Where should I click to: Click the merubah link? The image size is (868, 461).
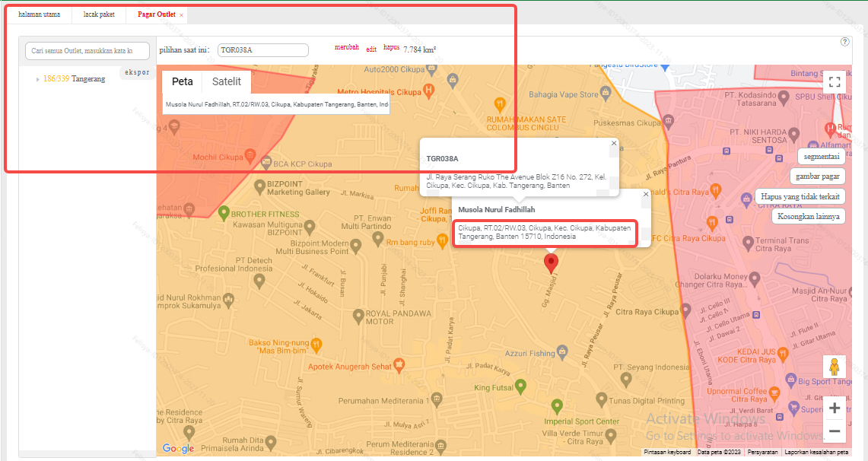(347, 48)
